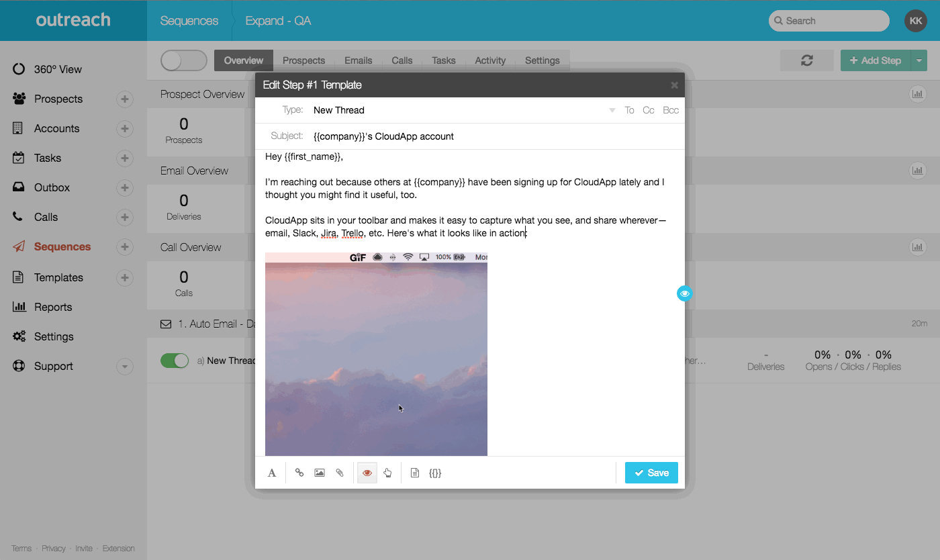The height and width of the screenshot is (560, 940).
Task: Save the step template
Action: 651,473
